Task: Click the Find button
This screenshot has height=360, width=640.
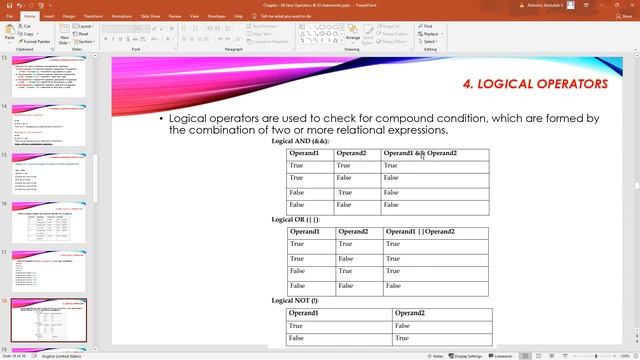Action: [425, 26]
